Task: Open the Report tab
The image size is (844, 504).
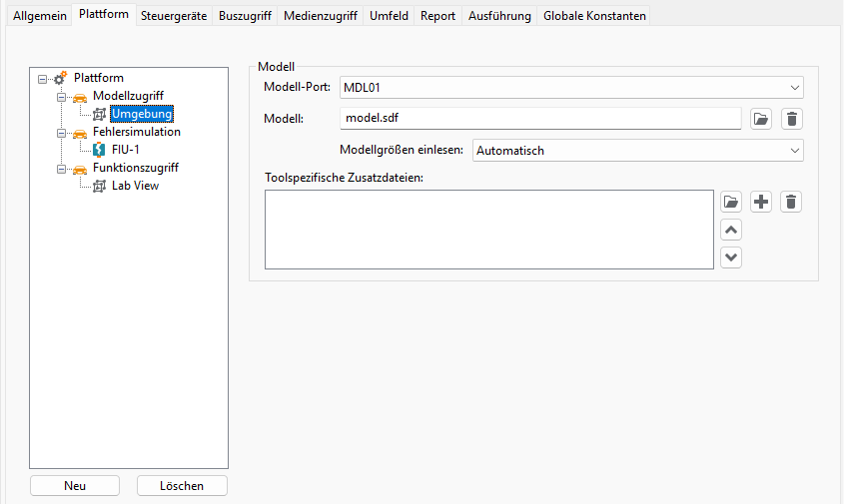Action: pyautogui.click(x=437, y=16)
